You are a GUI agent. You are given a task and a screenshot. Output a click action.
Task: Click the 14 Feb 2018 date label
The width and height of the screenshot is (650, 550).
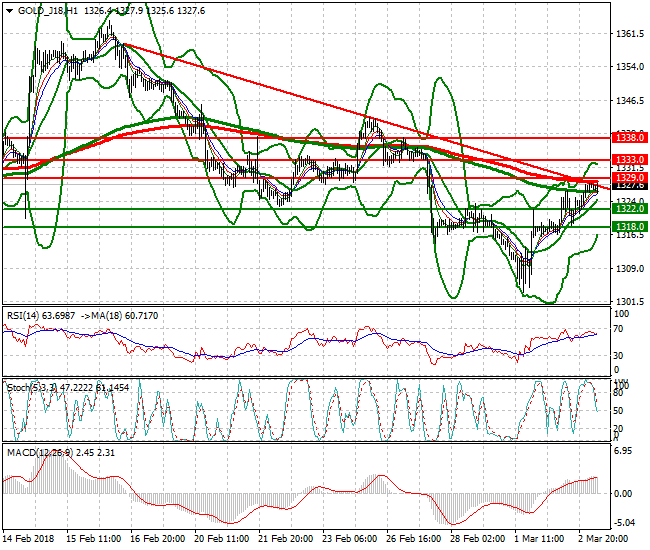pos(29,539)
